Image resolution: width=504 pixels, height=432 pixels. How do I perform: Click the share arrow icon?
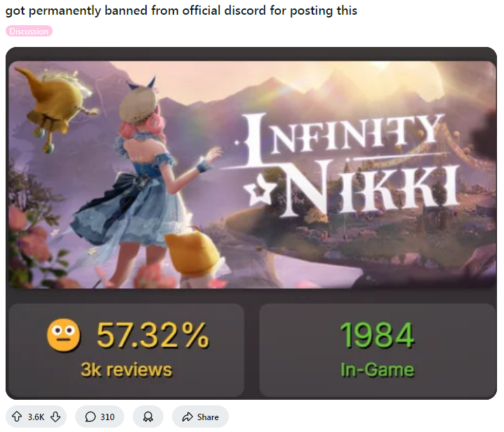(187, 417)
